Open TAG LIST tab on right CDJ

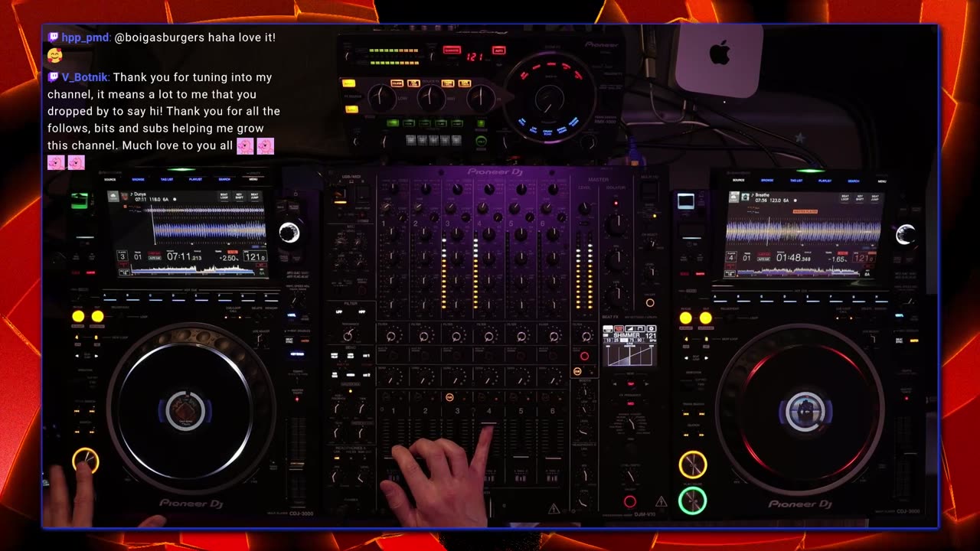click(796, 181)
